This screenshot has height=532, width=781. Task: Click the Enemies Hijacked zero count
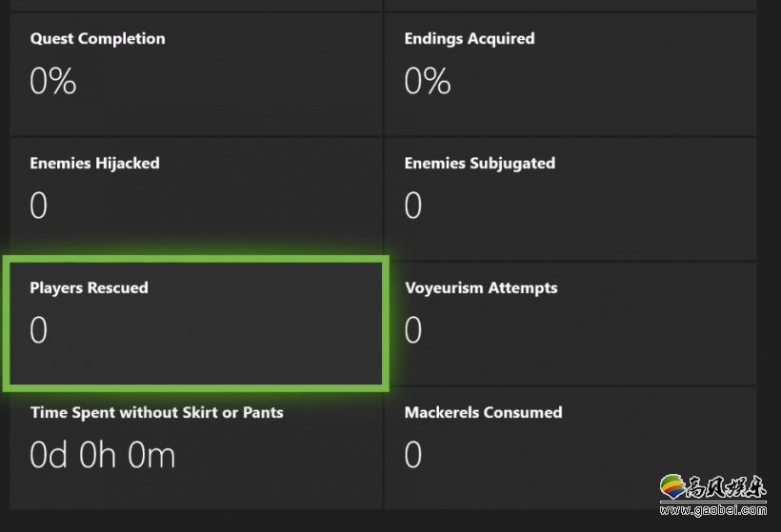click(x=38, y=205)
